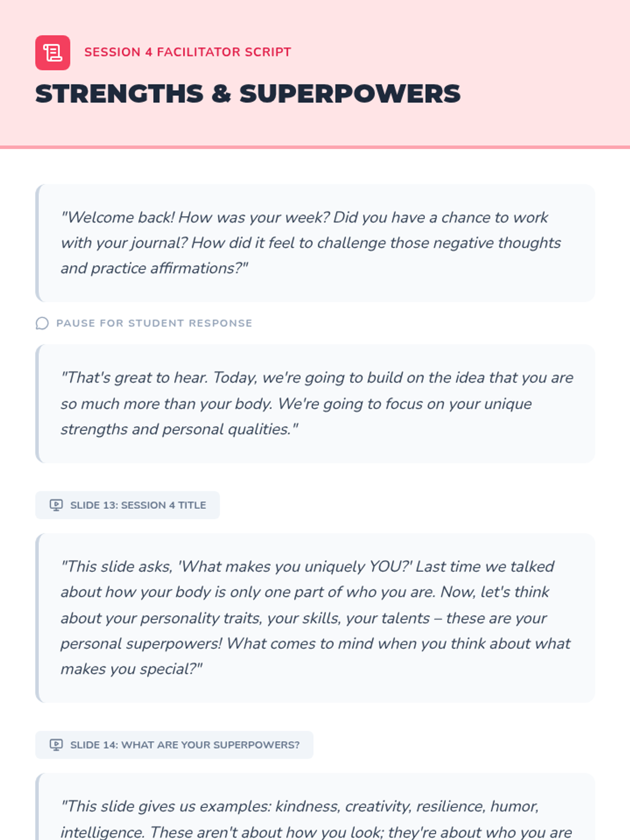This screenshot has width=630, height=840.
Task: Click the Welcome back opening line
Action: [x=304, y=217]
